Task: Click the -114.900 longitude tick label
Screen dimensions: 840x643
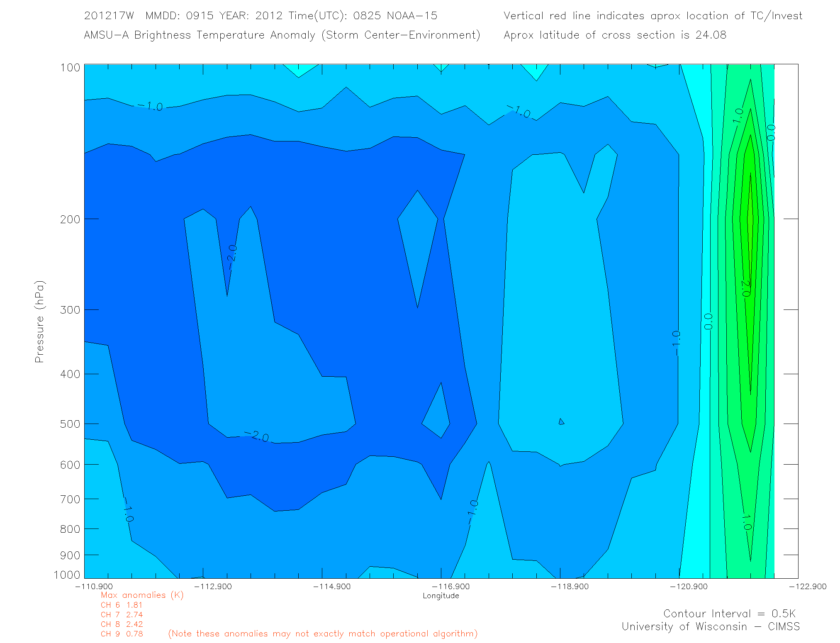Action: click(332, 586)
